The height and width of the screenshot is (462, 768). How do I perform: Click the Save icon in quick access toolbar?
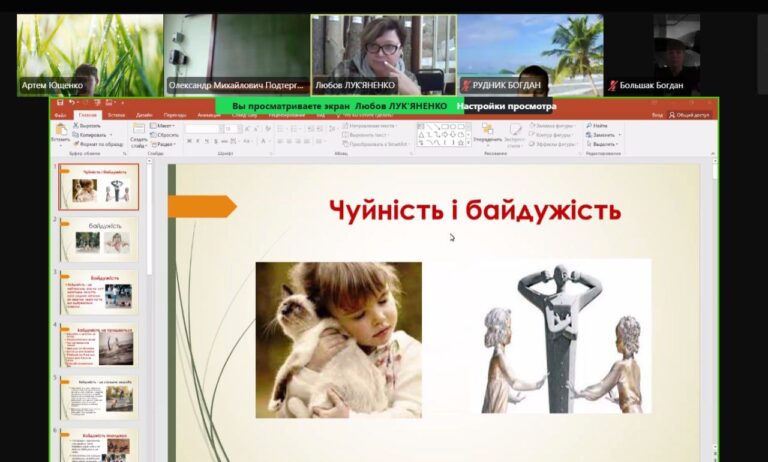pos(60,102)
